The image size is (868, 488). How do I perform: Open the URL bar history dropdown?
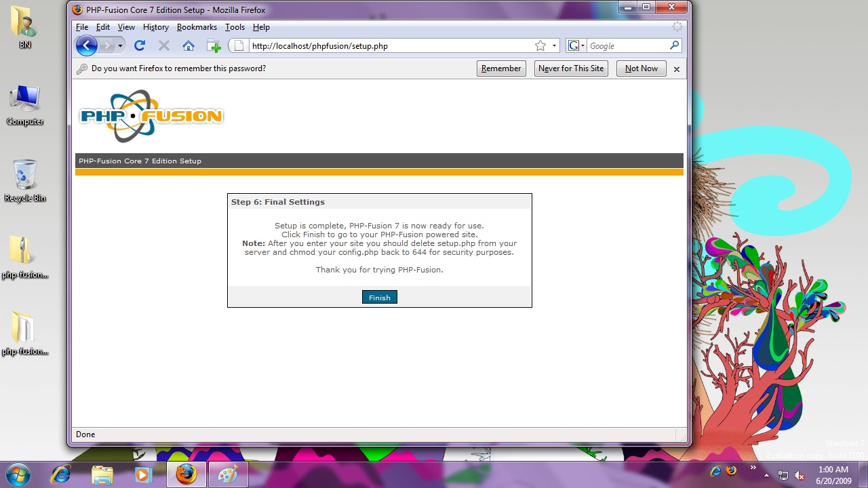(554, 46)
